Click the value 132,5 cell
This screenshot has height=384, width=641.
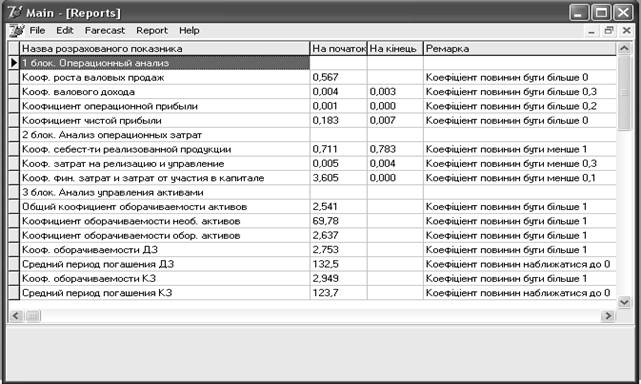(338, 264)
